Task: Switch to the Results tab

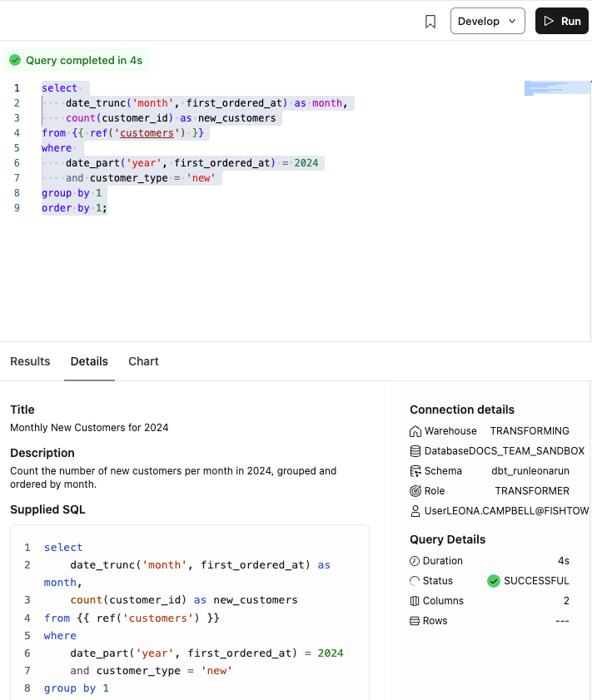Action: [30, 361]
